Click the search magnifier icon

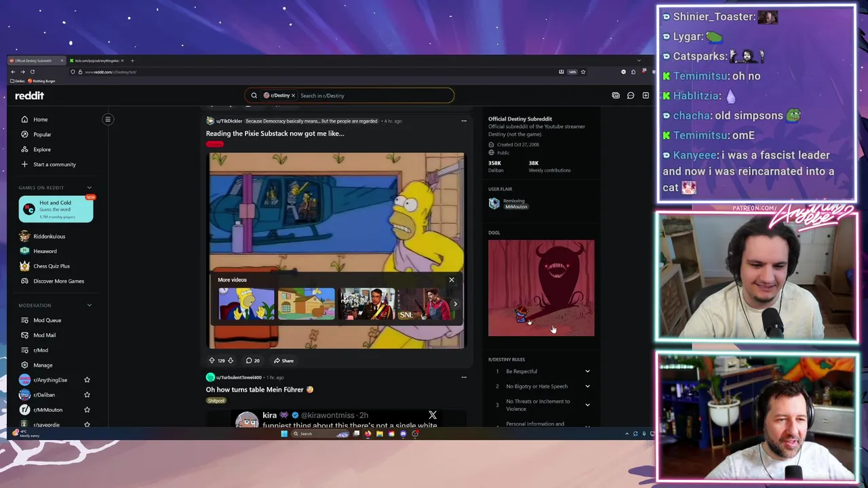tap(254, 96)
